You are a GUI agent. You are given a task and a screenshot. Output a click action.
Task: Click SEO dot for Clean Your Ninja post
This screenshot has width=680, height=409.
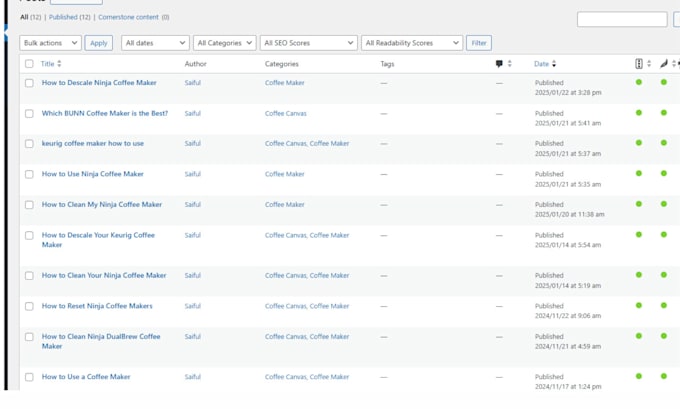(x=639, y=275)
